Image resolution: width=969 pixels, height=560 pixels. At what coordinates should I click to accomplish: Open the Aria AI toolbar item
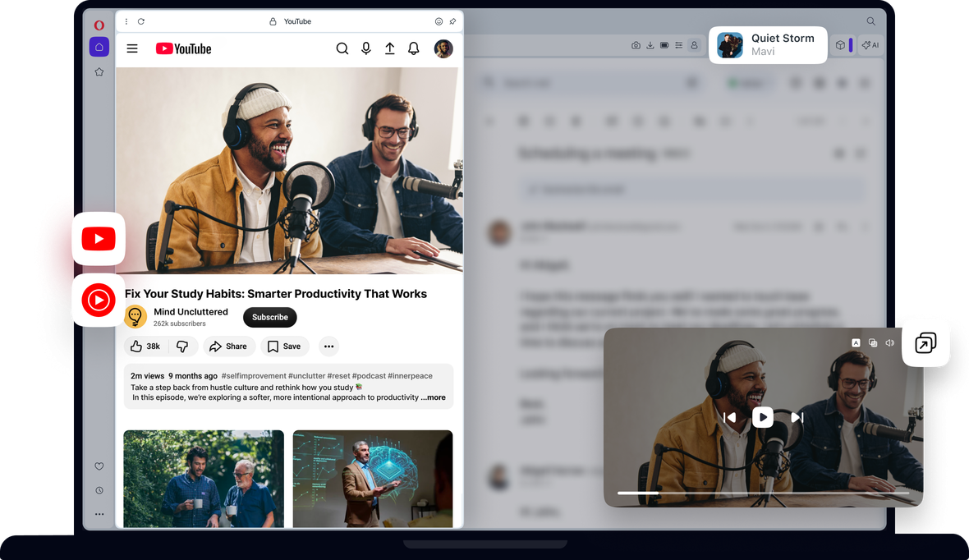(x=870, y=45)
